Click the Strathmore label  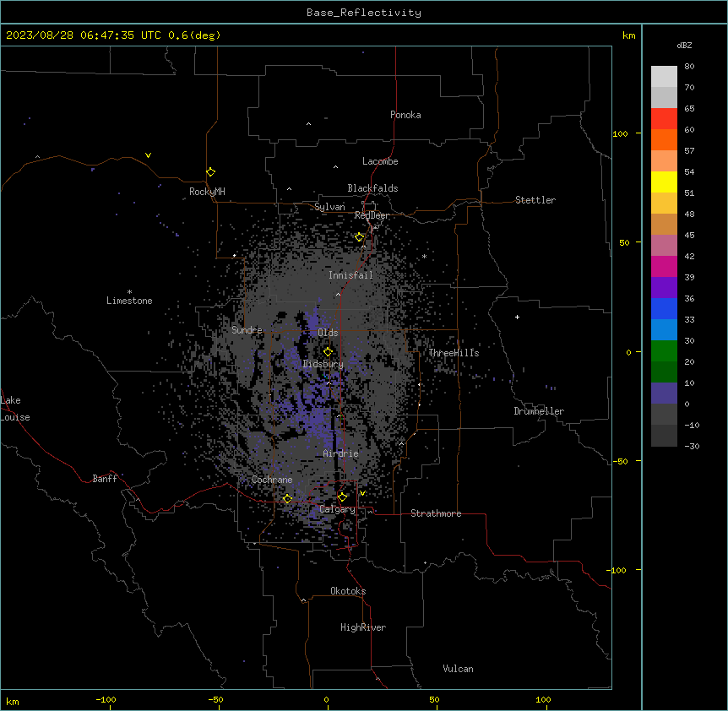click(436, 513)
